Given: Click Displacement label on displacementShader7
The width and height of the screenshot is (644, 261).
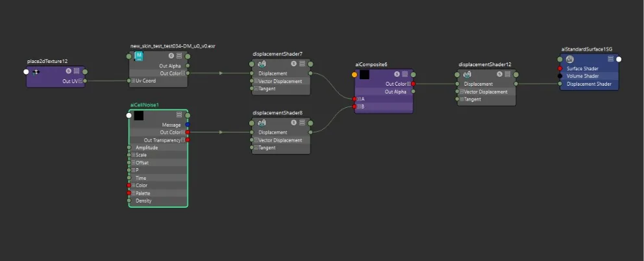Looking at the screenshot, I should [x=273, y=73].
